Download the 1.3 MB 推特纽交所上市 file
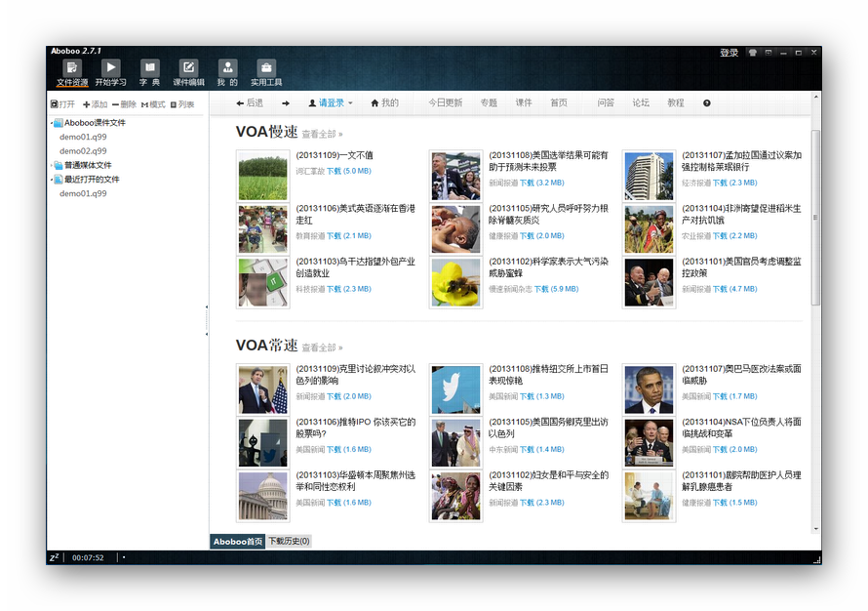 pyautogui.click(x=542, y=396)
